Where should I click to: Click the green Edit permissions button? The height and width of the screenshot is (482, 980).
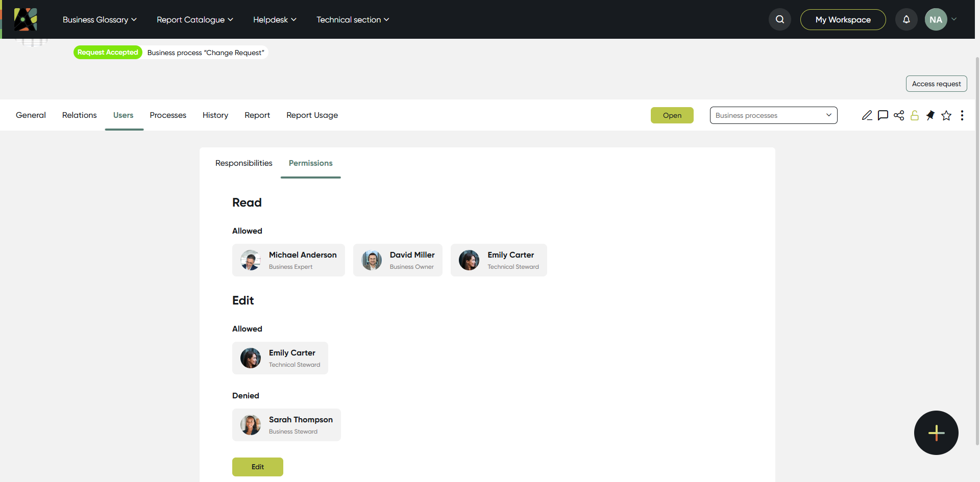click(258, 467)
